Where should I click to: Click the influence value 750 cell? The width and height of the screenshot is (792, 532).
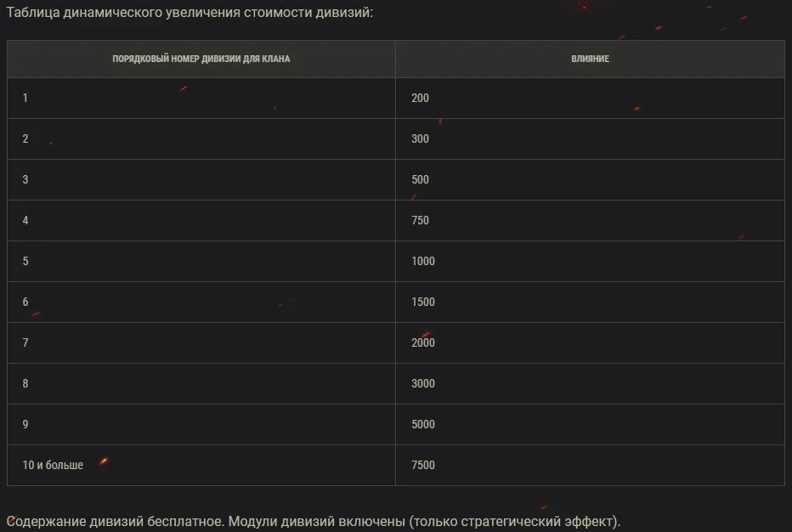tap(420, 221)
